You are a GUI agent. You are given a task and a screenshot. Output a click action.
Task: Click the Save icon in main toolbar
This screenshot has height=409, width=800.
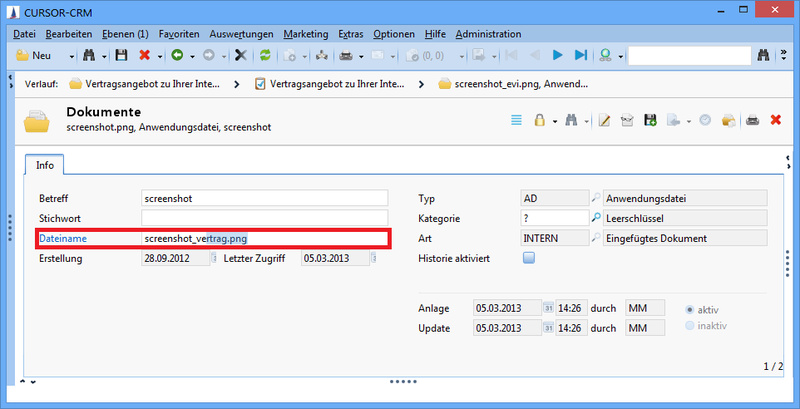click(x=122, y=56)
